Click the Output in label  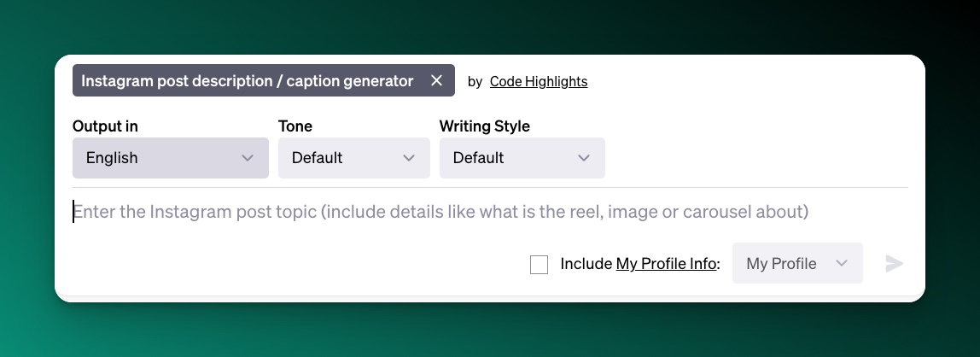tap(105, 126)
